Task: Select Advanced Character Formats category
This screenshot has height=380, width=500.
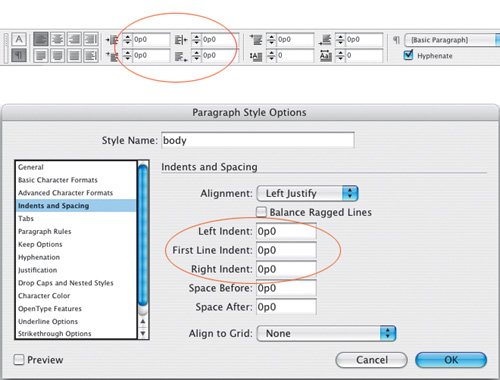Action: click(x=66, y=193)
